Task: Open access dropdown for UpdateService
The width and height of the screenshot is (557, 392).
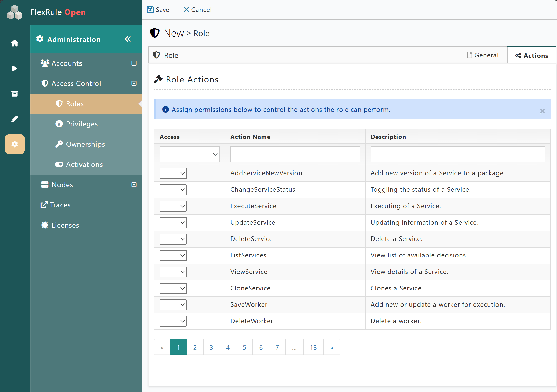Action: [x=173, y=223]
